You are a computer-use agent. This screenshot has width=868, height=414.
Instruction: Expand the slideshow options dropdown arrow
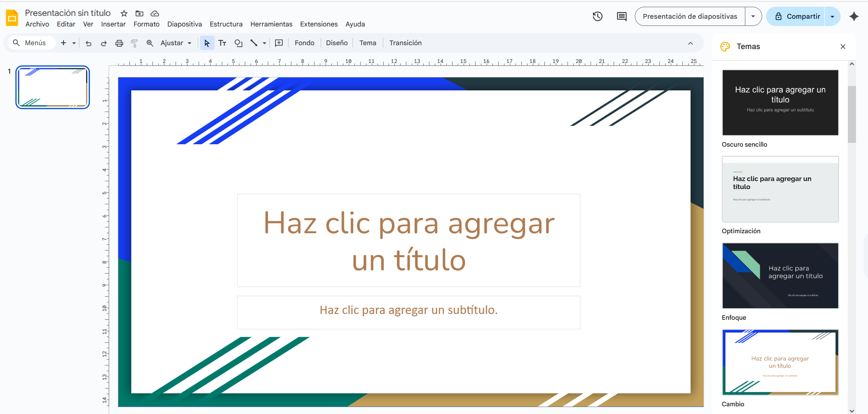pyautogui.click(x=753, y=16)
